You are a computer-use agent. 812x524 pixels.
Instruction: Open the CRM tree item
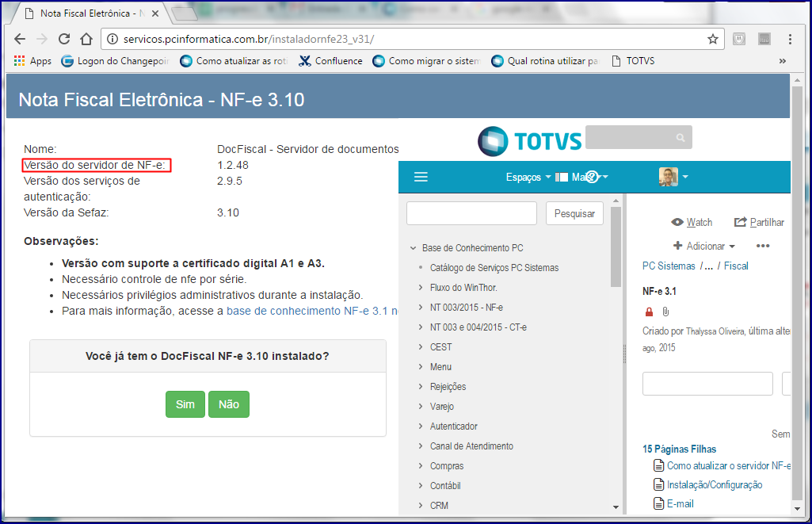pos(439,505)
